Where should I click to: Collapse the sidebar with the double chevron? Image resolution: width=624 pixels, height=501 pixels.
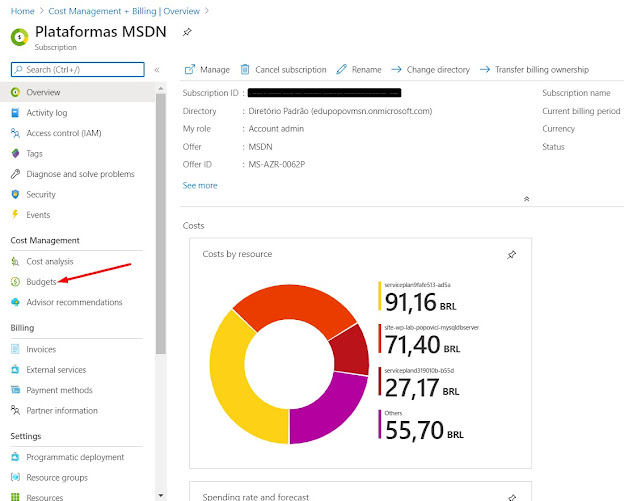[x=157, y=70]
